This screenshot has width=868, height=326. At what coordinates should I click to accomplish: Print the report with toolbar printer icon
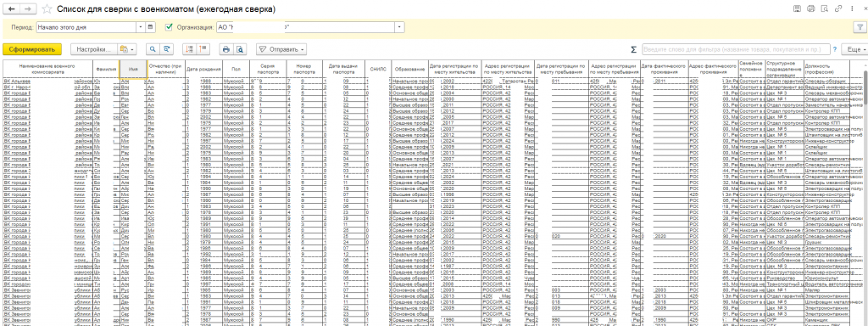click(x=225, y=49)
